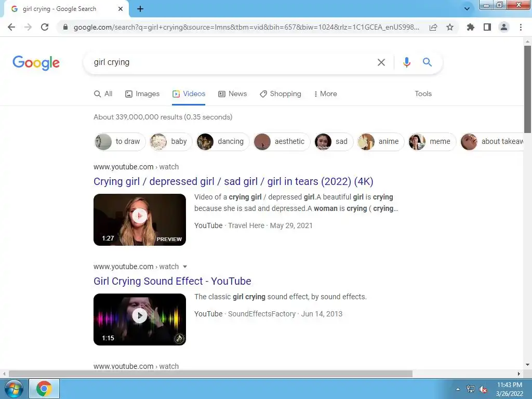Screen dimensions: 532x399
Task: Open the Windows Start button
Action: 14,389
